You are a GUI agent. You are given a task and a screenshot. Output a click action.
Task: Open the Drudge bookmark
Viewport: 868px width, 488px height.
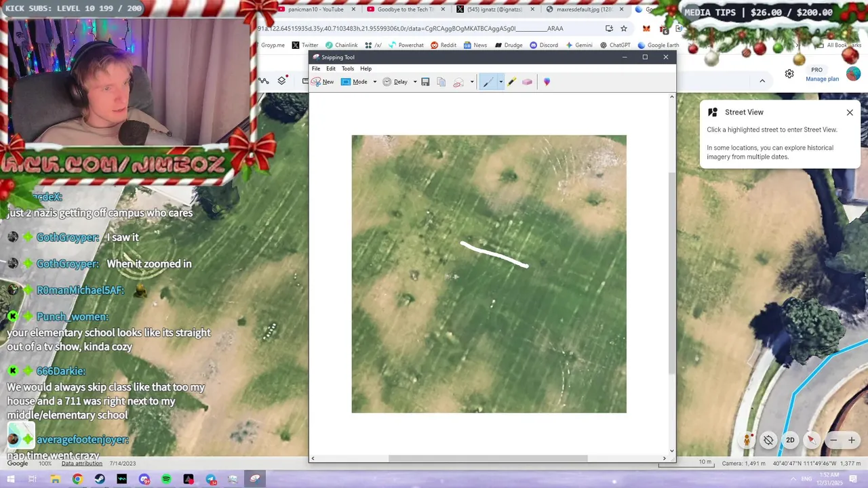pos(509,45)
